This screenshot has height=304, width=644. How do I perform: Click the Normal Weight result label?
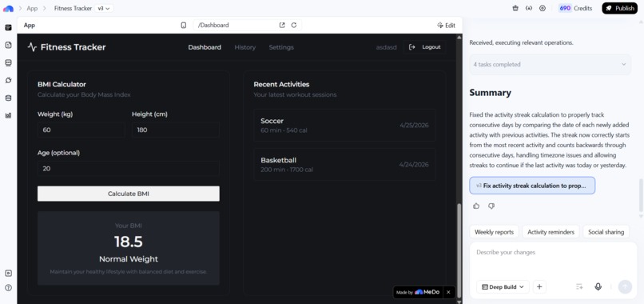tap(129, 259)
